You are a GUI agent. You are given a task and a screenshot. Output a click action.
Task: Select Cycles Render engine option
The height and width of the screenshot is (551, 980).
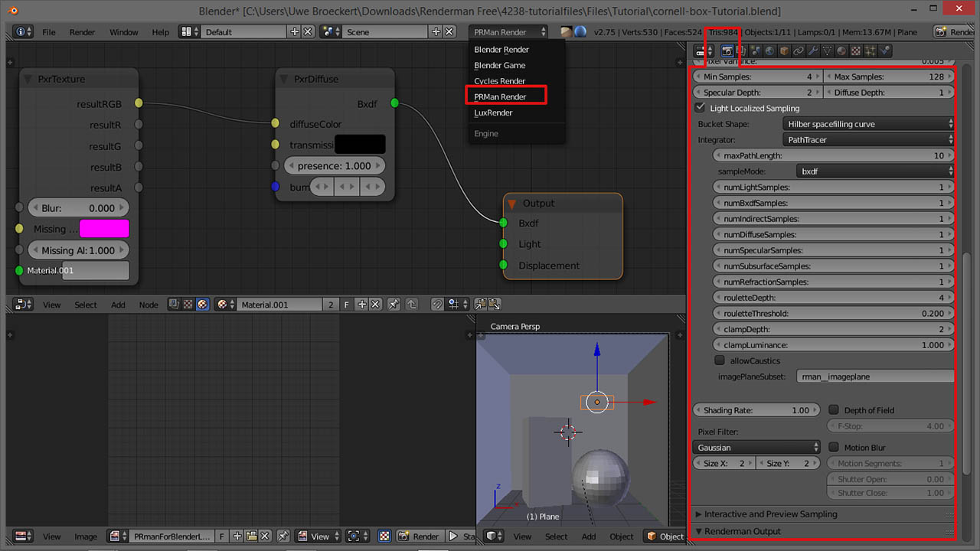499,81
